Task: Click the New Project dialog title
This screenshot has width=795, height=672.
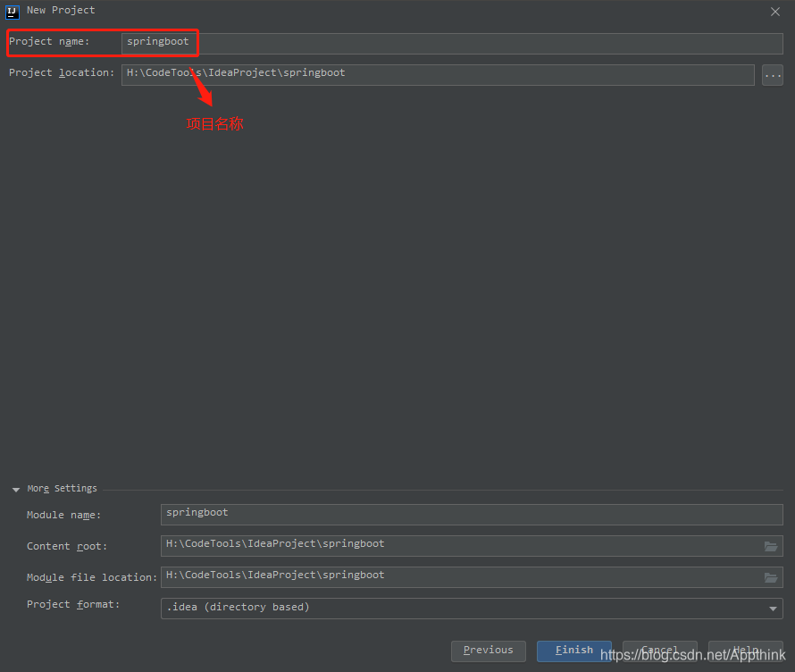Action: point(61,11)
